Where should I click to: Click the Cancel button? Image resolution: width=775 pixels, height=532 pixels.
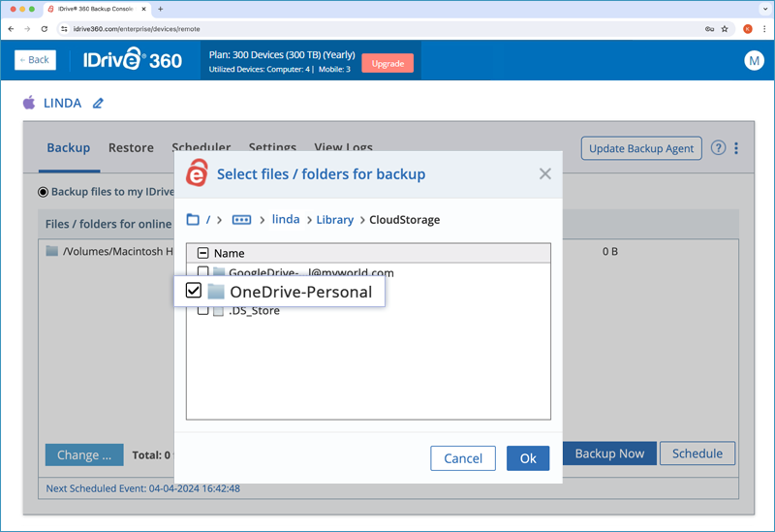463,458
